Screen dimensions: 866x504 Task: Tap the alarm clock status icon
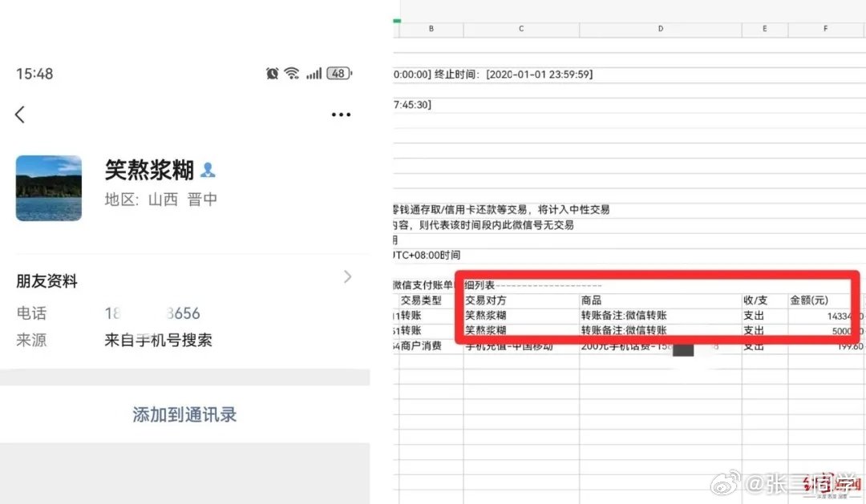point(273,74)
